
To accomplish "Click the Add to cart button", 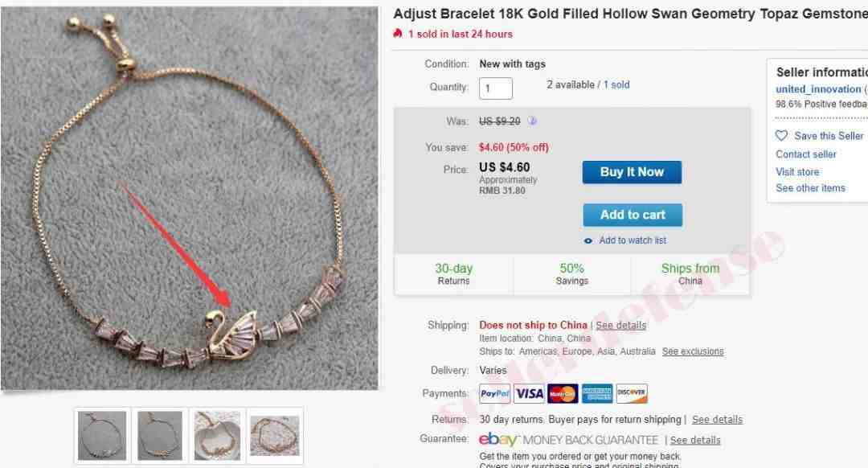I will 633,215.
